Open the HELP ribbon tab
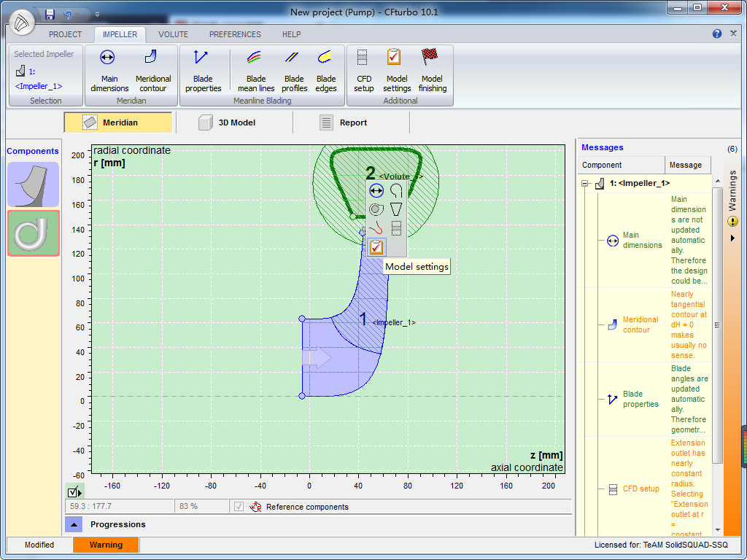747x560 pixels. 291,34
